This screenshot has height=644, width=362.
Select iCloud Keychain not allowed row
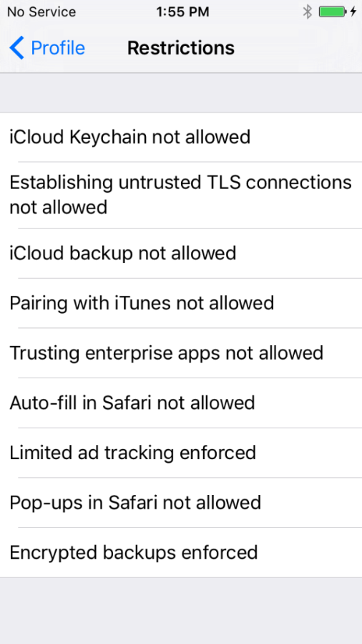coord(181,137)
